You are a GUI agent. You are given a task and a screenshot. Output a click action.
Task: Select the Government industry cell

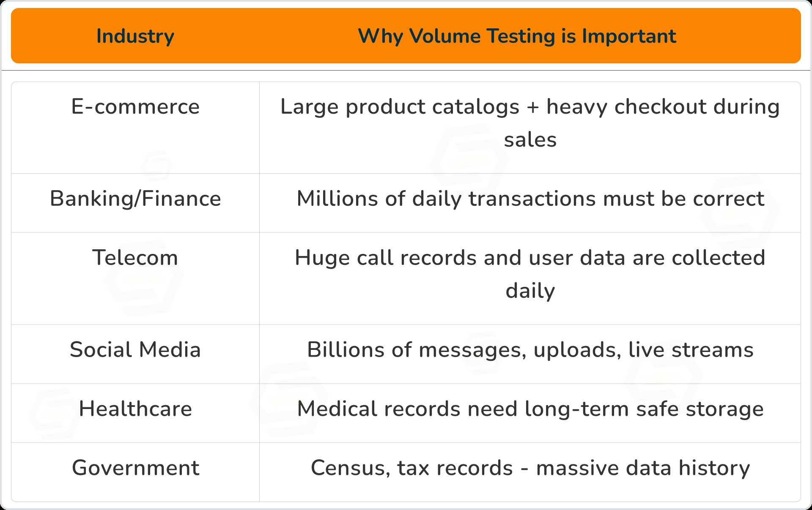(135, 468)
